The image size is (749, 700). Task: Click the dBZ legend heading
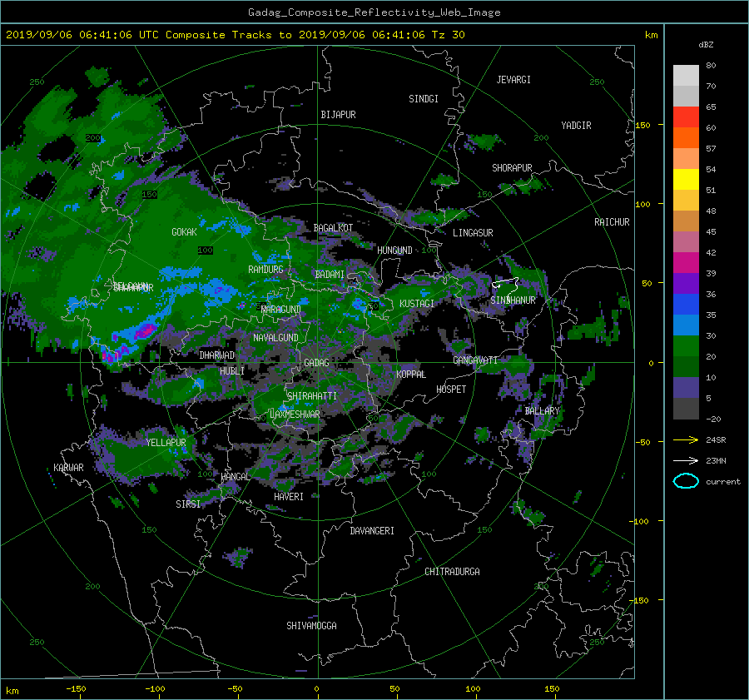(706, 44)
